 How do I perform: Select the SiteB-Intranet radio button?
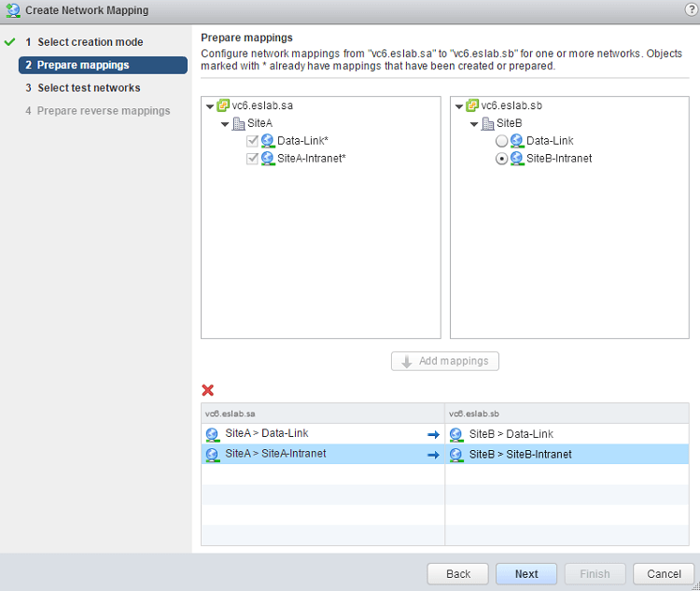click(502, 159)
